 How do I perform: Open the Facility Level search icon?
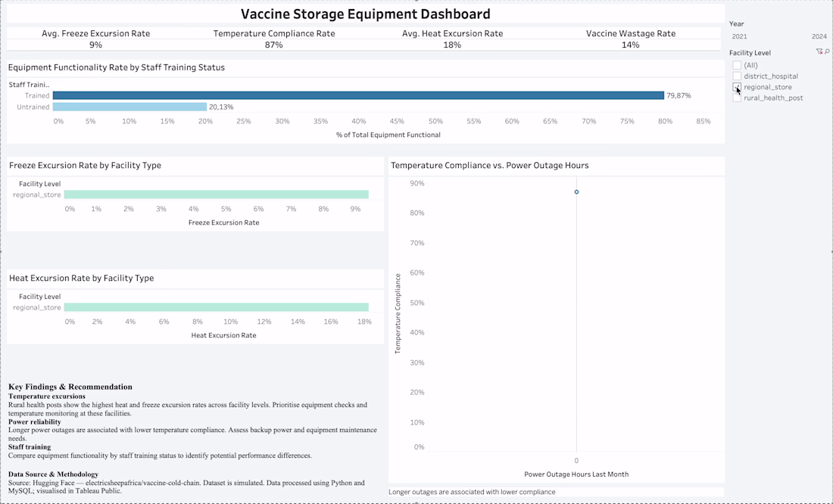(827, 52)
